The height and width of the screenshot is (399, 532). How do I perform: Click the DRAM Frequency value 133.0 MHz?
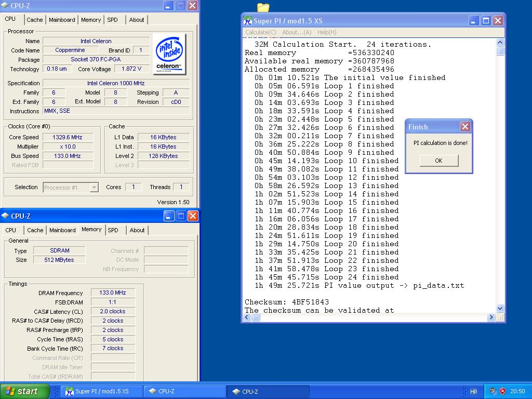[113, 292]
